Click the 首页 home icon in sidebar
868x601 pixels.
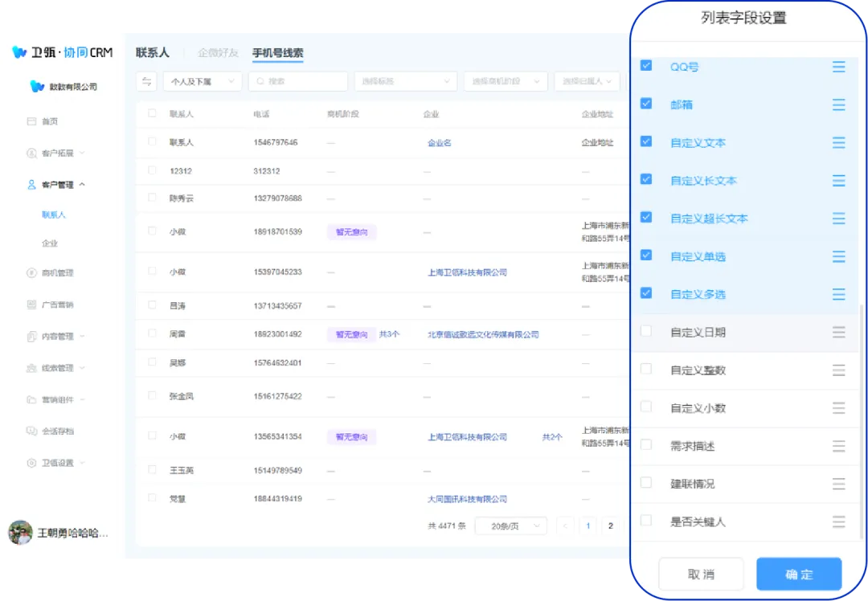point(31,121)
